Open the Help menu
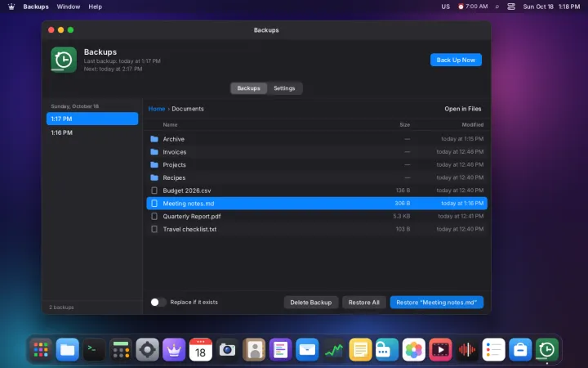The height and width of the screenshot is (368, 588). (x=96, y=7)
